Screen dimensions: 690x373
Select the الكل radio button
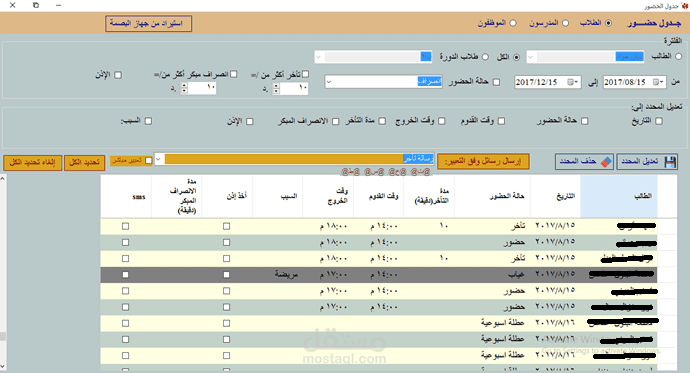click(x=516, y=57)
